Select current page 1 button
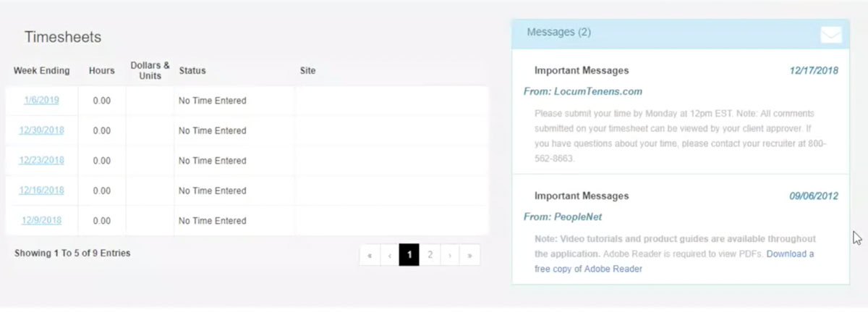Image resolution: width=868 pixels, height=326 pixels. pyautogui.click(x=409, y=255)
